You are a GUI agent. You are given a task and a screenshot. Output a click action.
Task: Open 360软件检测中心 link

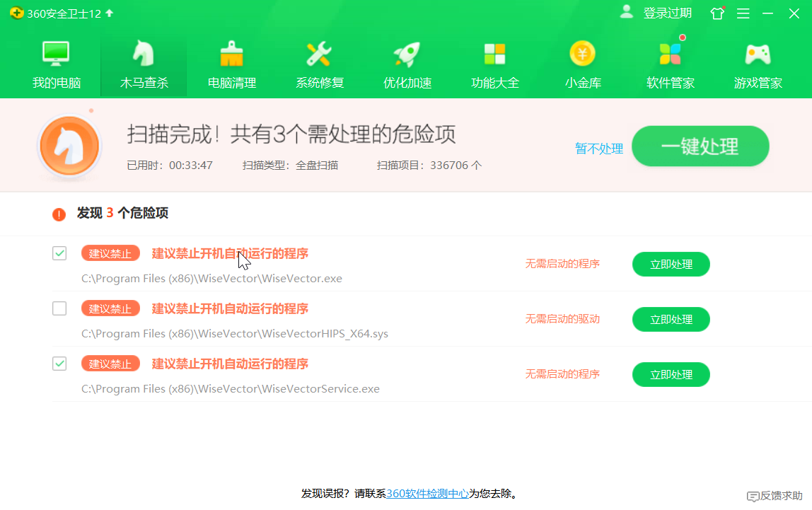(x=427, y=494)
